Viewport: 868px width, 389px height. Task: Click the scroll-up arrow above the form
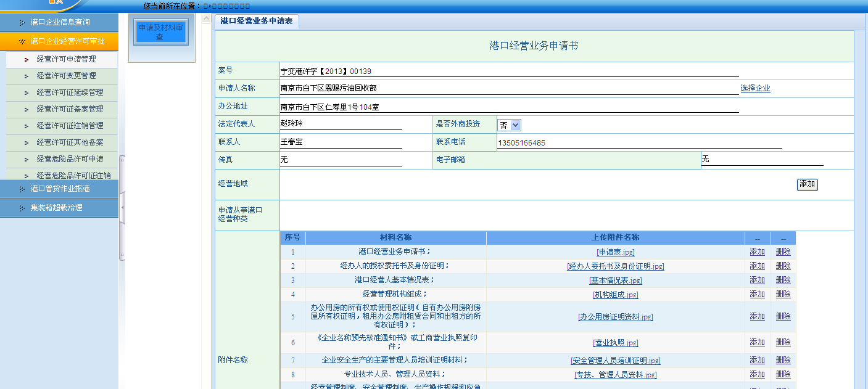pos(206,19)
